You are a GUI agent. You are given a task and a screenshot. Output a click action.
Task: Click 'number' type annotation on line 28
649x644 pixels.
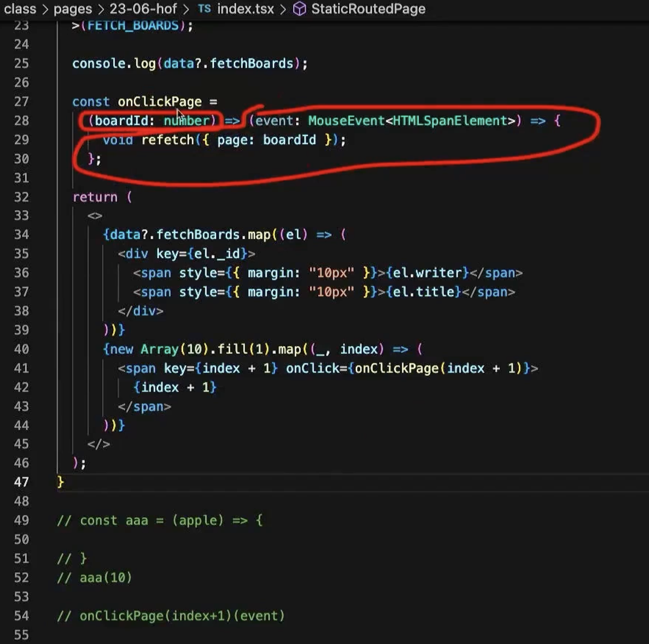[187, 121]
